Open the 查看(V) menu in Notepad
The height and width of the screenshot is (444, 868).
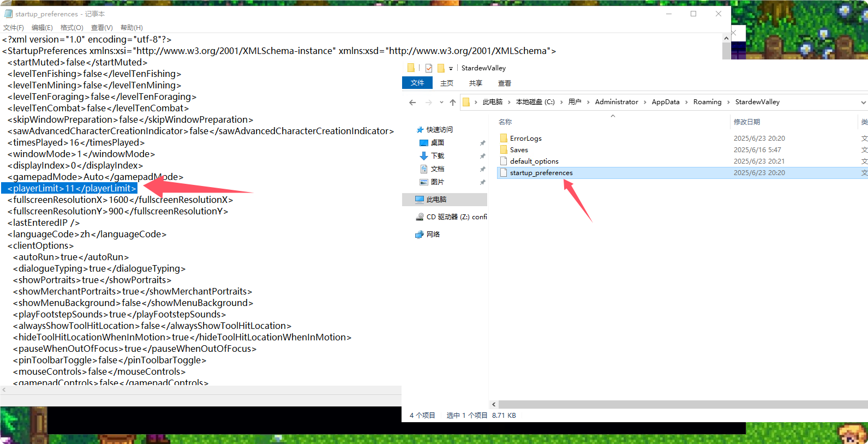(x=102, y=28)
